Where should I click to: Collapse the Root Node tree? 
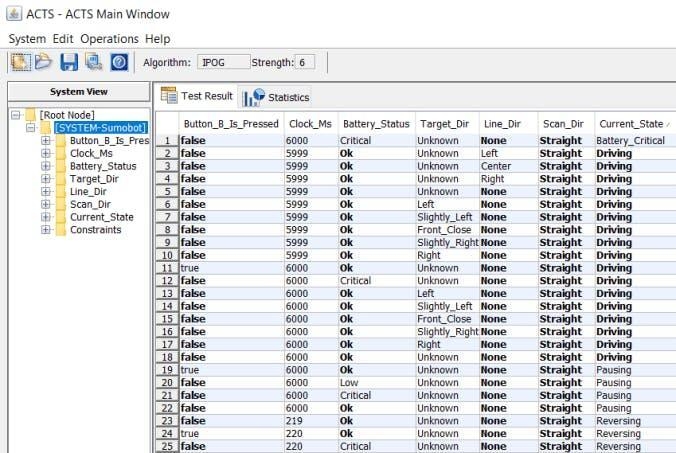pyautogui.click(x=16, y=115)
